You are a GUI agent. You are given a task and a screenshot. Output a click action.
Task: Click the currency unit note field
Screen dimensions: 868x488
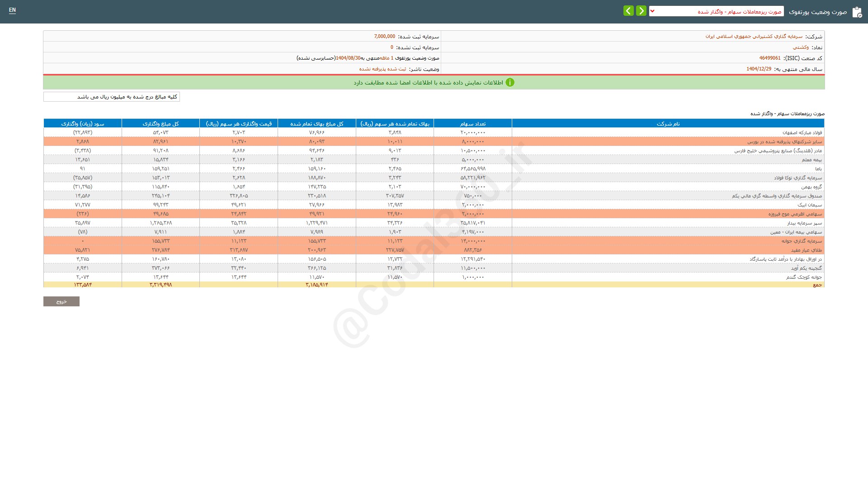coord(112,97)
